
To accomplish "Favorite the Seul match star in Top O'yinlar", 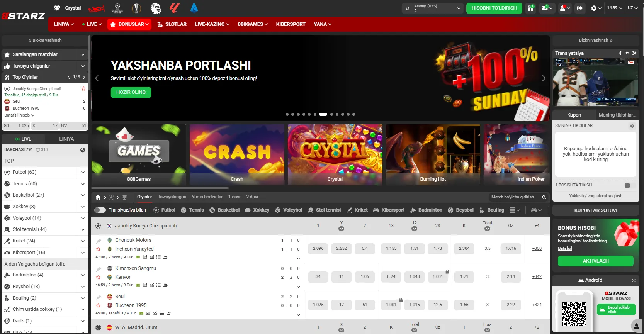I will 83,88.
